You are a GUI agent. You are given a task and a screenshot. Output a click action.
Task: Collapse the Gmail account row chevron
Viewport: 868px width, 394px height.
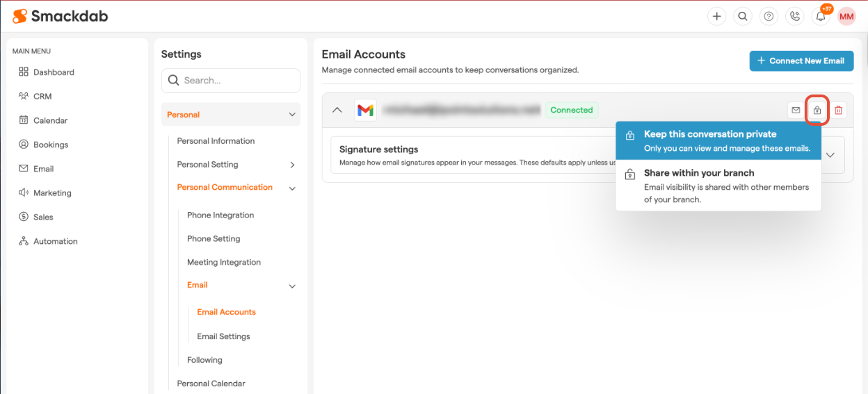(x=337, y=110)
